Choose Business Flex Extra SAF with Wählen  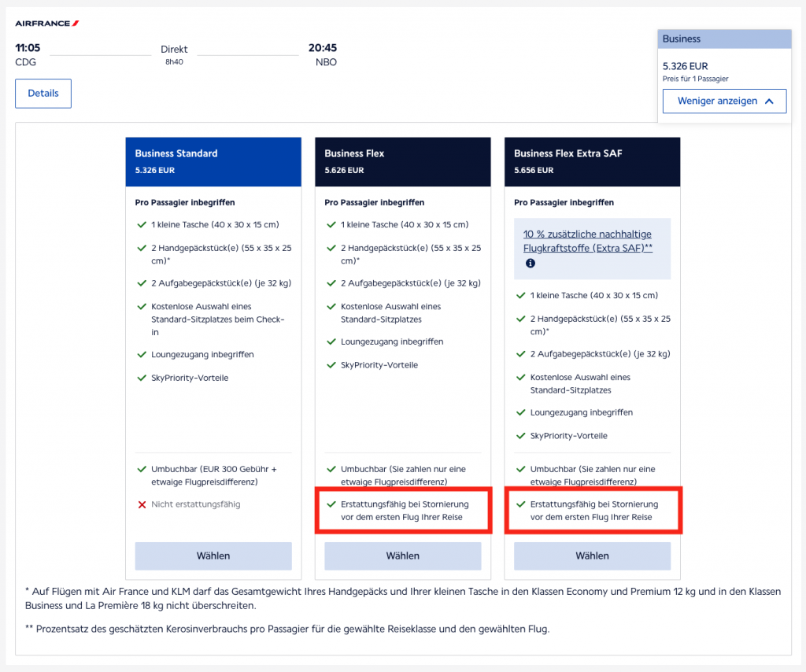point(592,556)
